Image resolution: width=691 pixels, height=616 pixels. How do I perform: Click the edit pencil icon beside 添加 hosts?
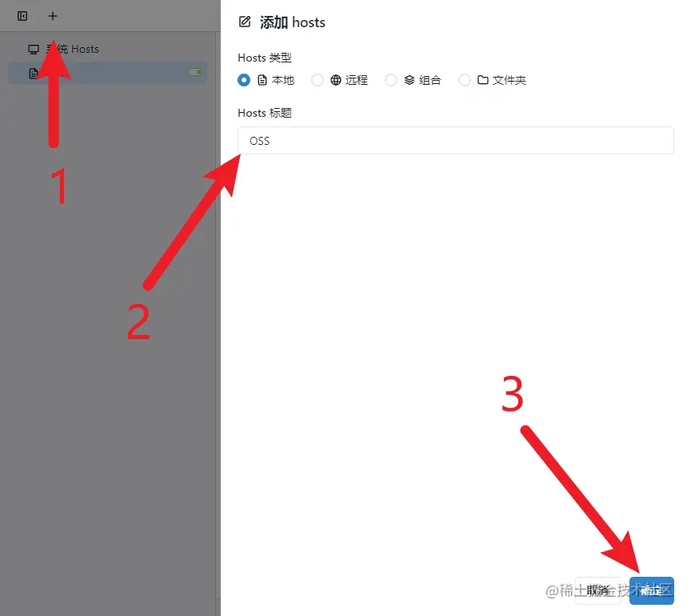245,22
